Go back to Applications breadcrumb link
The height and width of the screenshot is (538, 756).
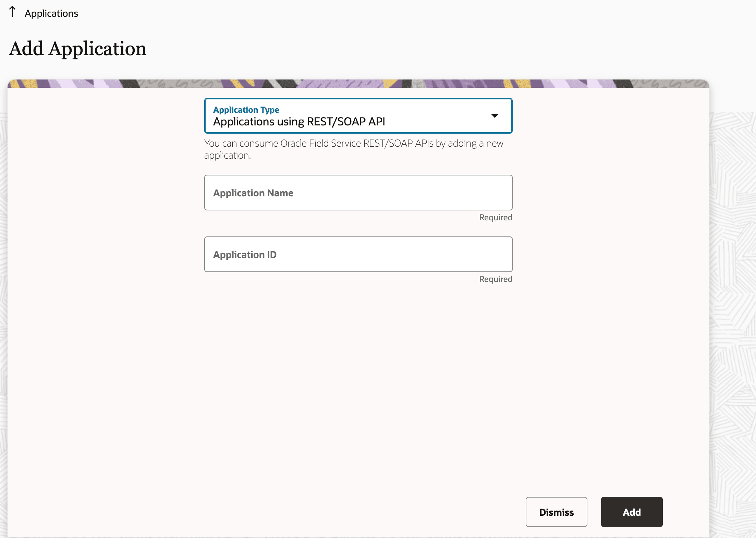click(x=51, y=13)
